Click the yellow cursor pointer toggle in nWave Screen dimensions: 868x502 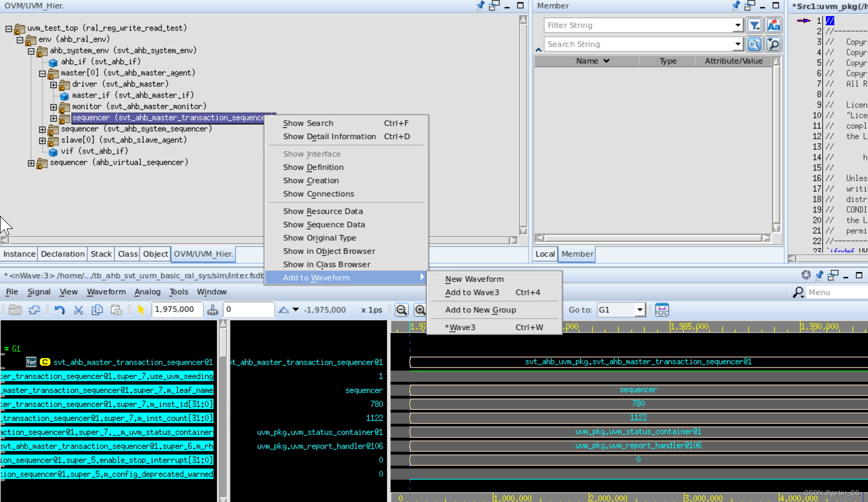click(x=141, y=310)
